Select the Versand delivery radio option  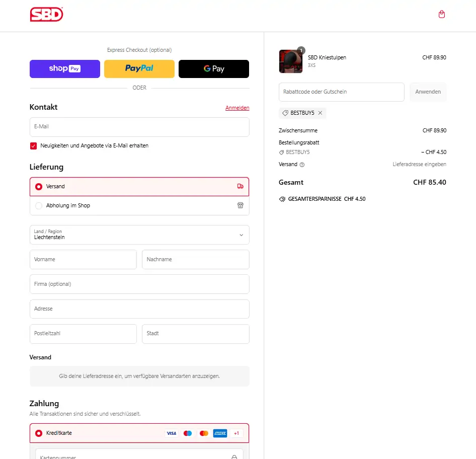(x=39, y=187)
